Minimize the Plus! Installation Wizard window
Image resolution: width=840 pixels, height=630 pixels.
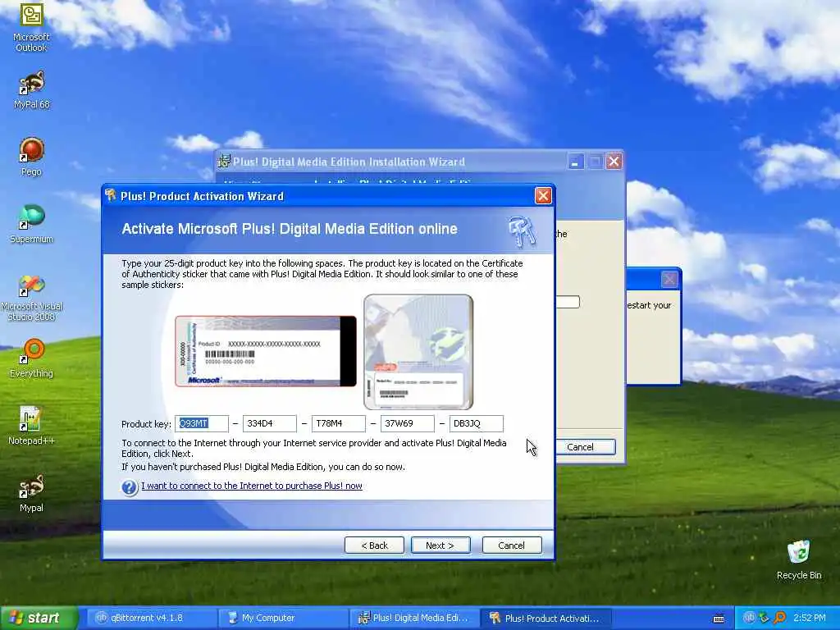click(x=576, y=162)
